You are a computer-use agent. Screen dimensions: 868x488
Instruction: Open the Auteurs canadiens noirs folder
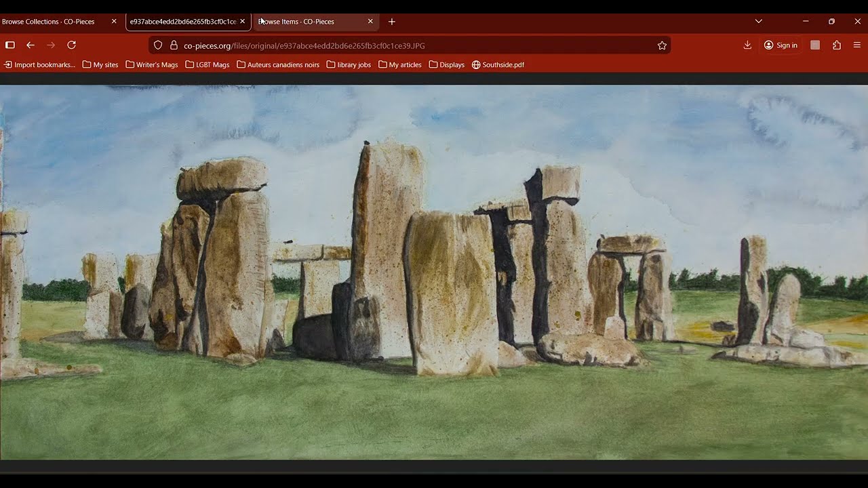(x=278, y=65)
